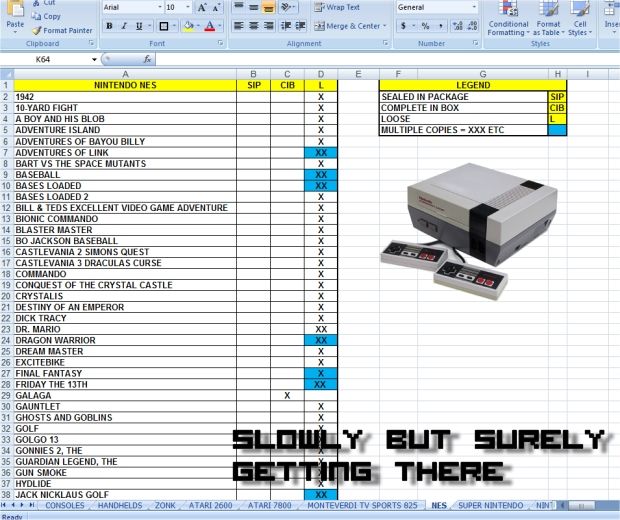The image size is (620, 520).
Task: Click the Select All corner button
Action: pos(7,74)
